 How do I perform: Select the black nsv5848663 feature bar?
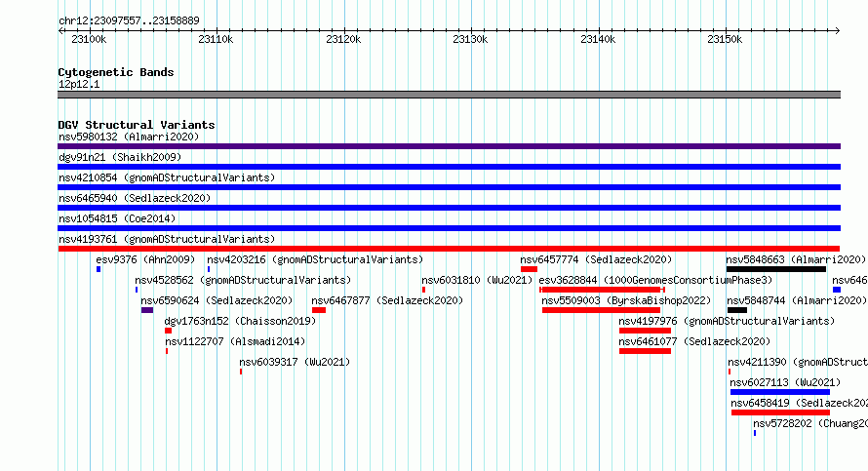[776, 269]
